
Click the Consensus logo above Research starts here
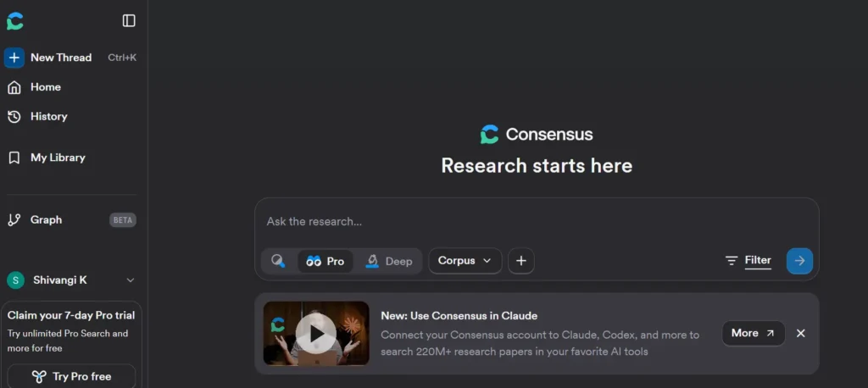click(537, 135)
